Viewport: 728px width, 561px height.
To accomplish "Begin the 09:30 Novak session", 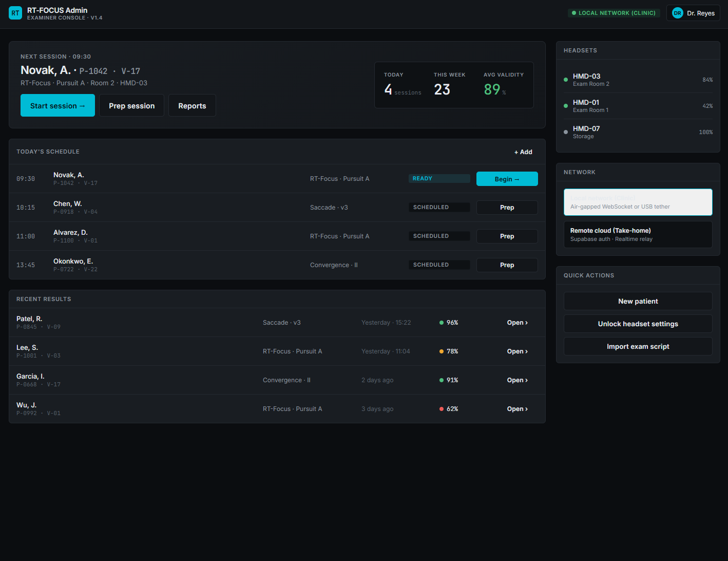I will [507, 179].
